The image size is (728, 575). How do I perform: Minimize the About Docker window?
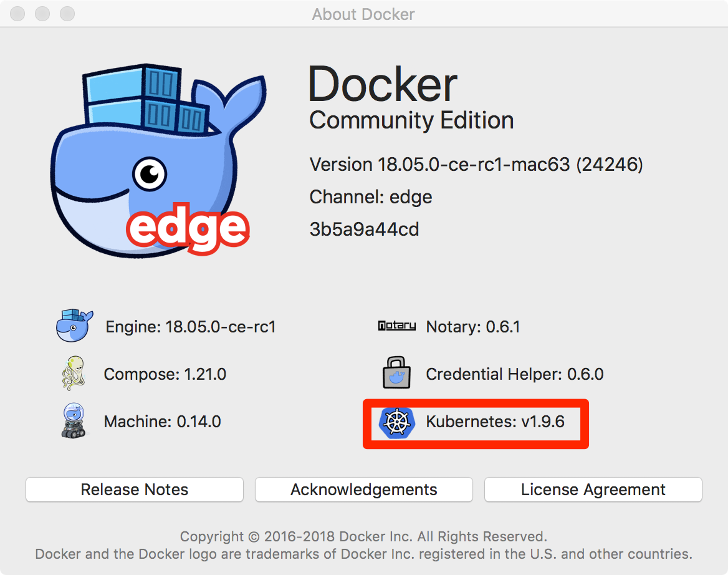coord(42,14)
